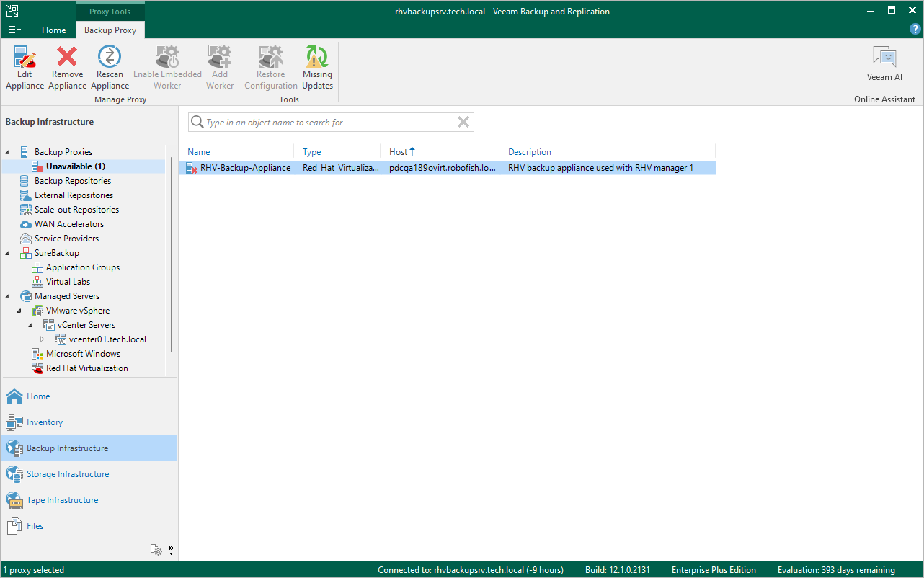Select the VMware vSphere tree item
This screenshot has height=578, width=924.
click(78, 311)
